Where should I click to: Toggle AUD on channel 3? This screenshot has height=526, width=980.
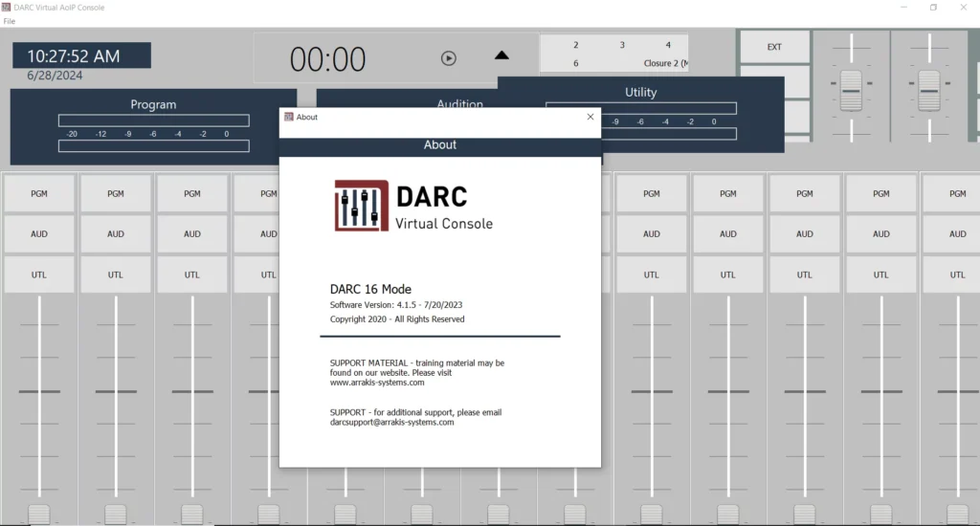pos(191,233)
